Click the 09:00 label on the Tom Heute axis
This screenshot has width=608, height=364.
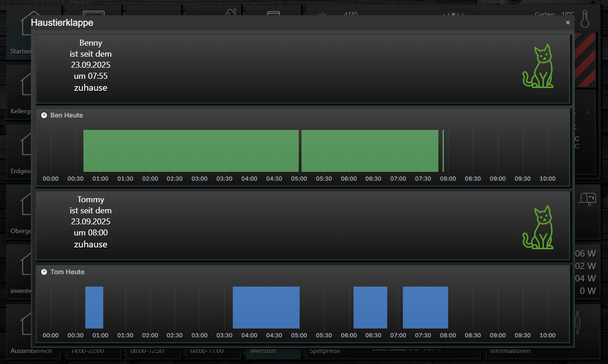498,335
